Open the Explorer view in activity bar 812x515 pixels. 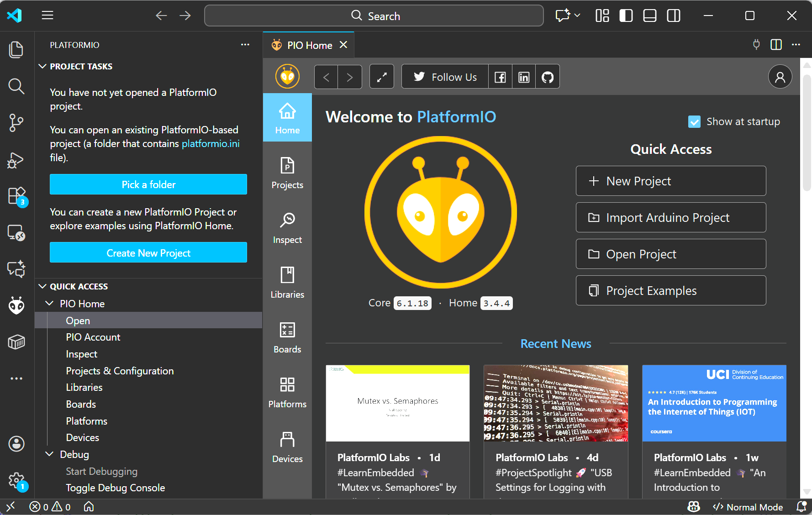[x=16, y=49]
